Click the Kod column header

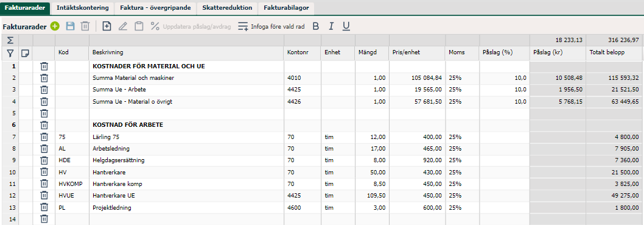[x=72, y=52]
